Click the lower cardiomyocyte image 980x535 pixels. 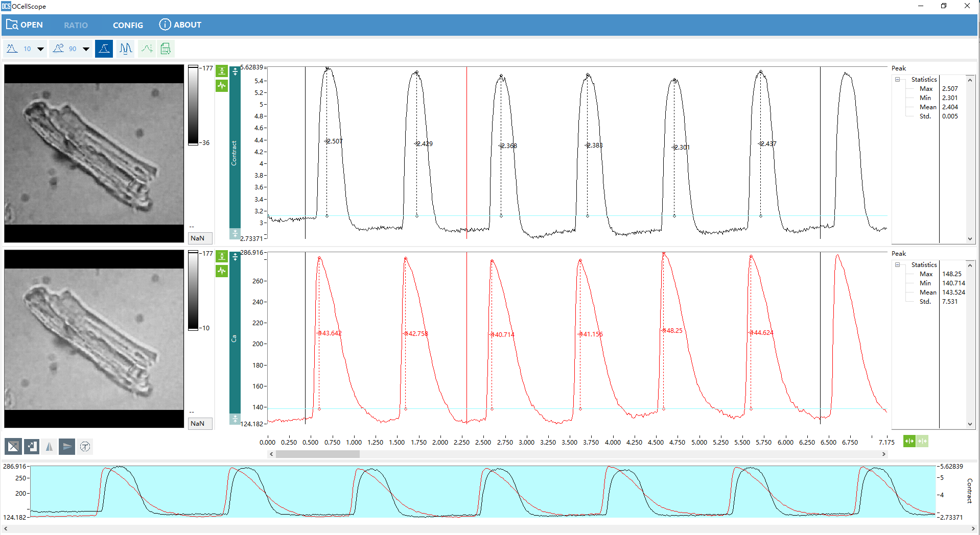[x=94, y=338]
